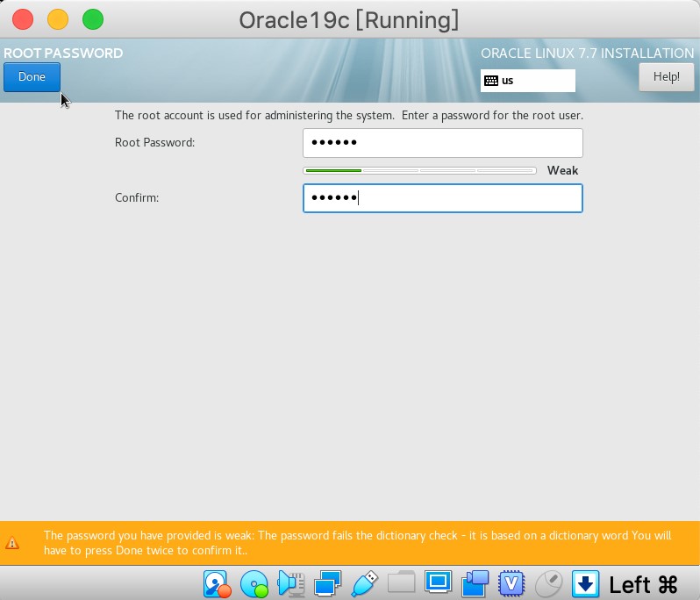The width and height of the screenshot is (700, 600).
Task: Open VirtualBox USB devices icon
Action: click(364, 583)
